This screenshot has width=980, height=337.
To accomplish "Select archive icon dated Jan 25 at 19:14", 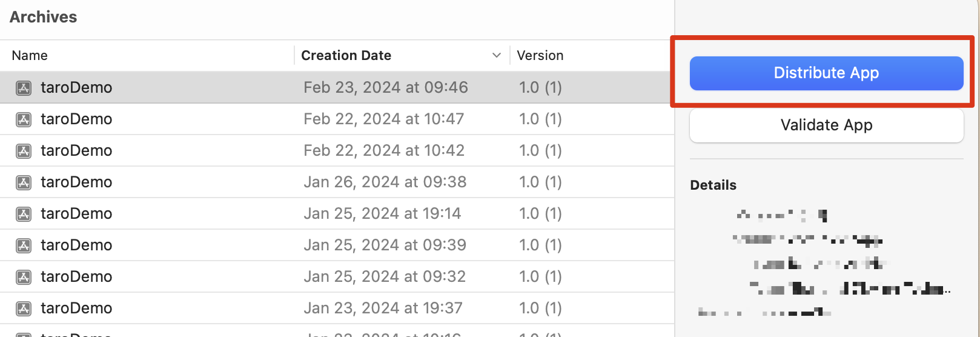I will tap(24, 214).
